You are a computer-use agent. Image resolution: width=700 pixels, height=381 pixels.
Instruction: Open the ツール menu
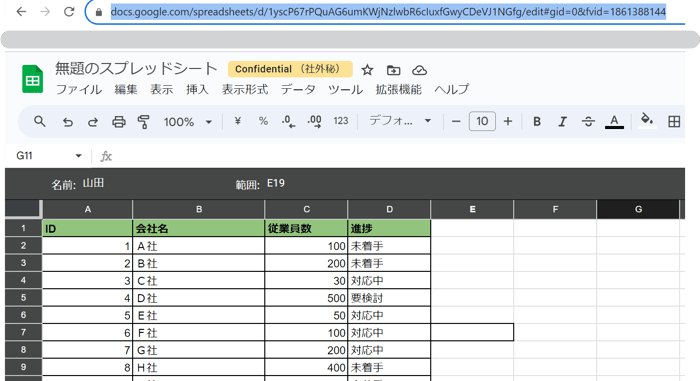(x=345, y=89)
